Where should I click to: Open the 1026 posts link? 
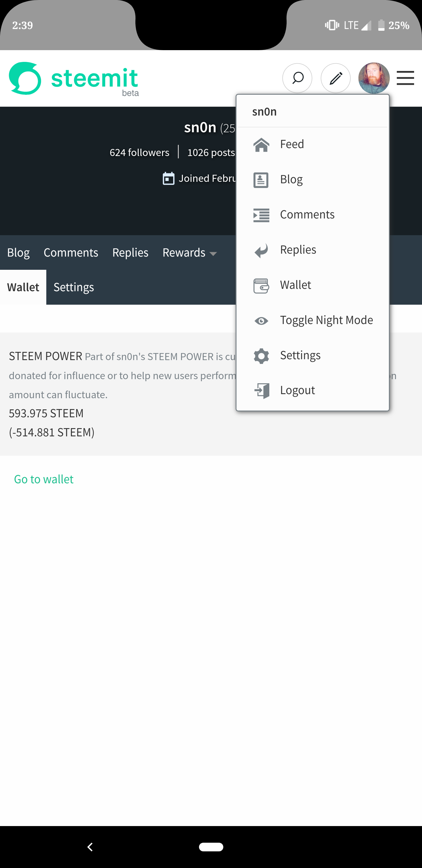point(211,152)
